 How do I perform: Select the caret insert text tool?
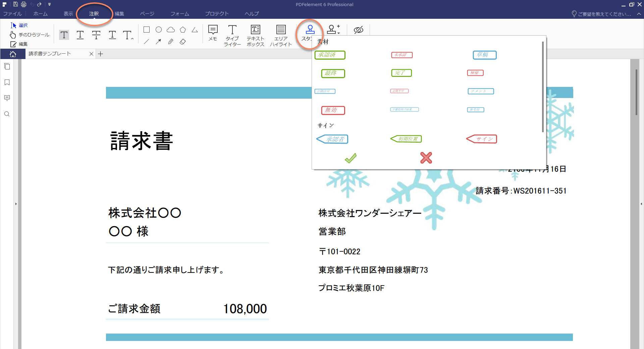[x=128, y=35]
